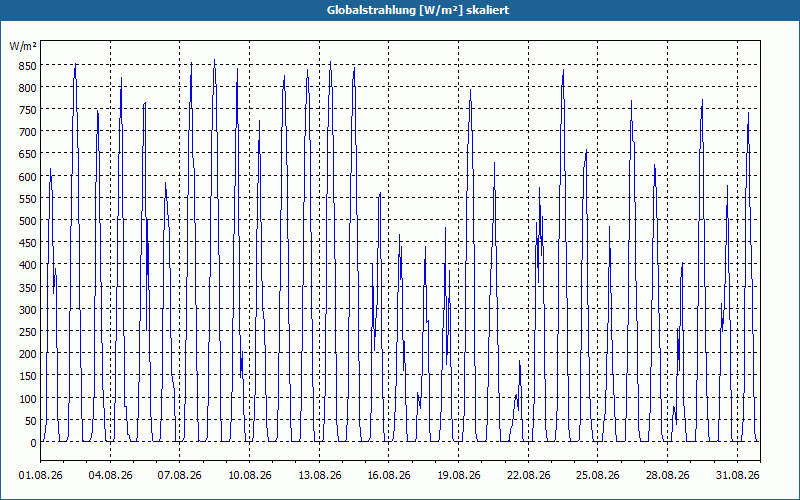Select the 01.08.26 date label
The height and width of the screenshot is (500, 800).
coord(41,475)
